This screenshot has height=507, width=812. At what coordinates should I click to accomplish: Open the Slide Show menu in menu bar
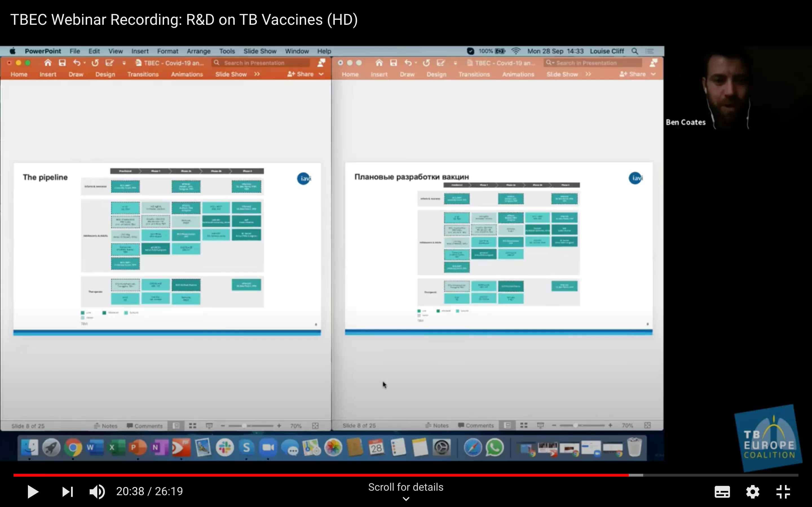click(260, 51)
